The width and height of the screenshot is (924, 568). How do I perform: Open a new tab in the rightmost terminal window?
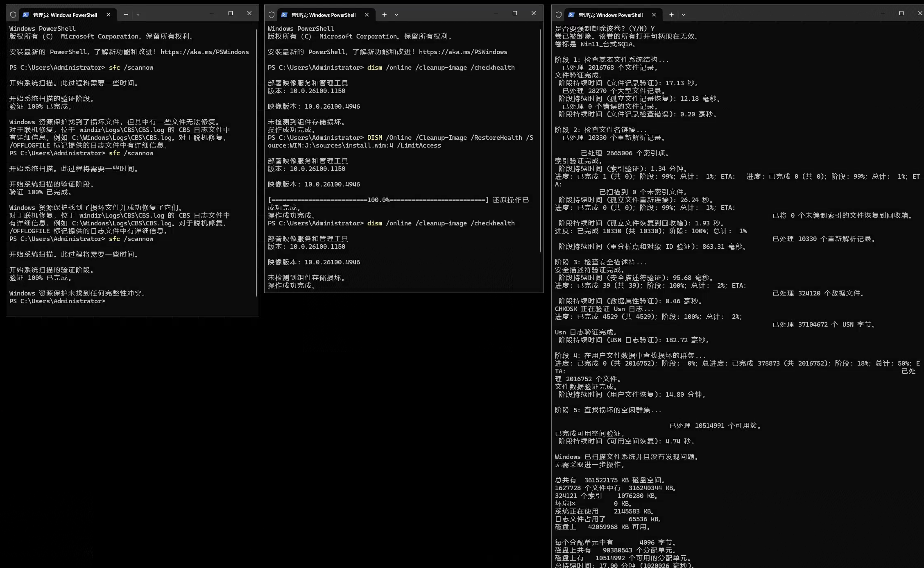click(671, 15)
